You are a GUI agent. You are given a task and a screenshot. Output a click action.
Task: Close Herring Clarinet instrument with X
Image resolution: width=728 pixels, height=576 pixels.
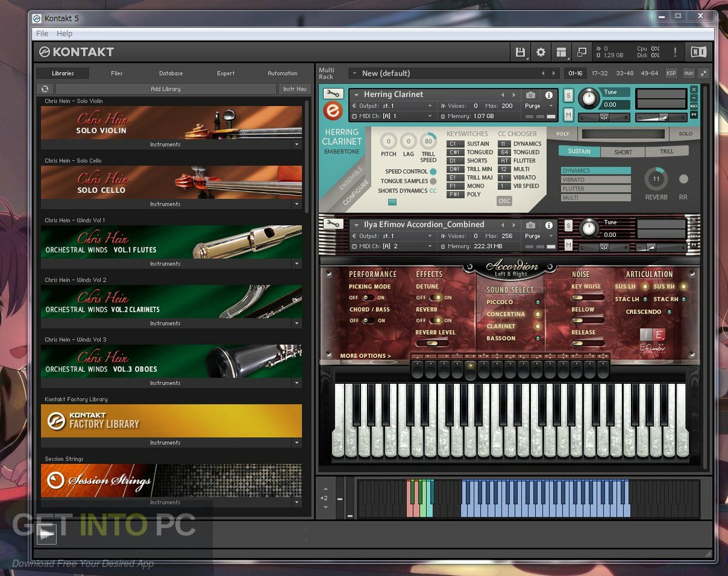click(694, 90)
